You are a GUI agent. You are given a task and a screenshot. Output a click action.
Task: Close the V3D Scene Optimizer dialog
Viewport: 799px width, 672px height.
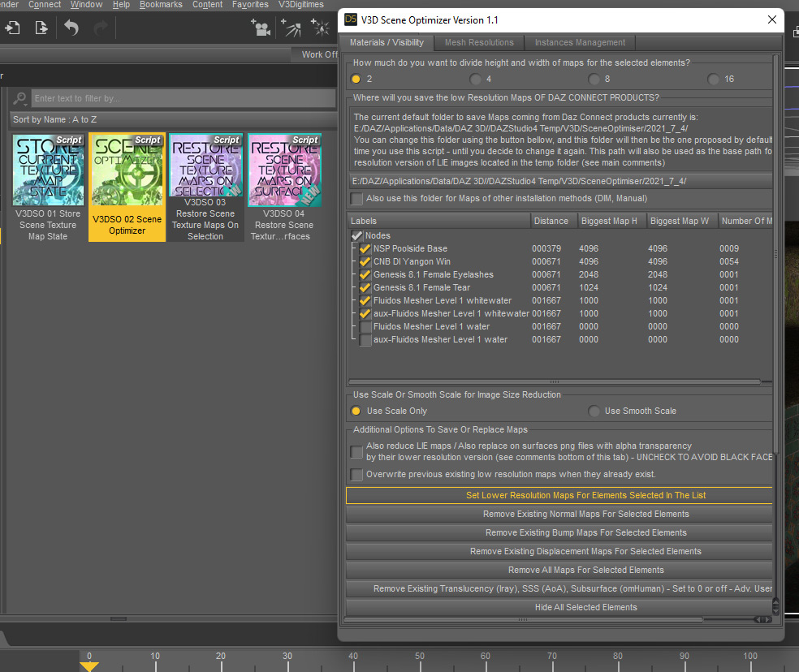click(772, 19)
